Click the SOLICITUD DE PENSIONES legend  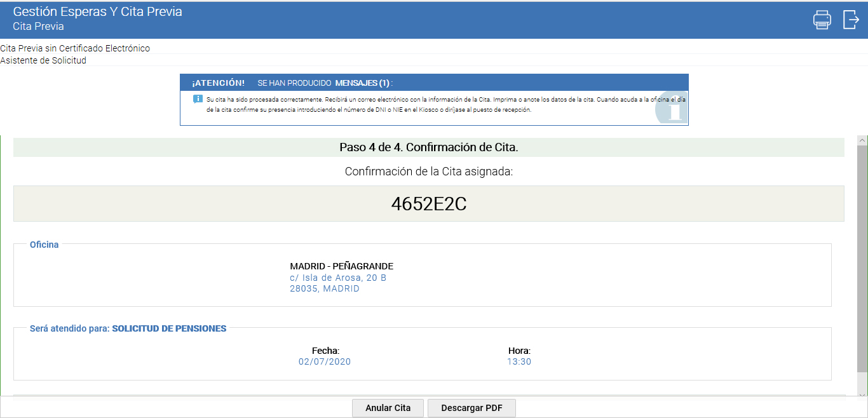pyautogui.click(x=169, y=328)
